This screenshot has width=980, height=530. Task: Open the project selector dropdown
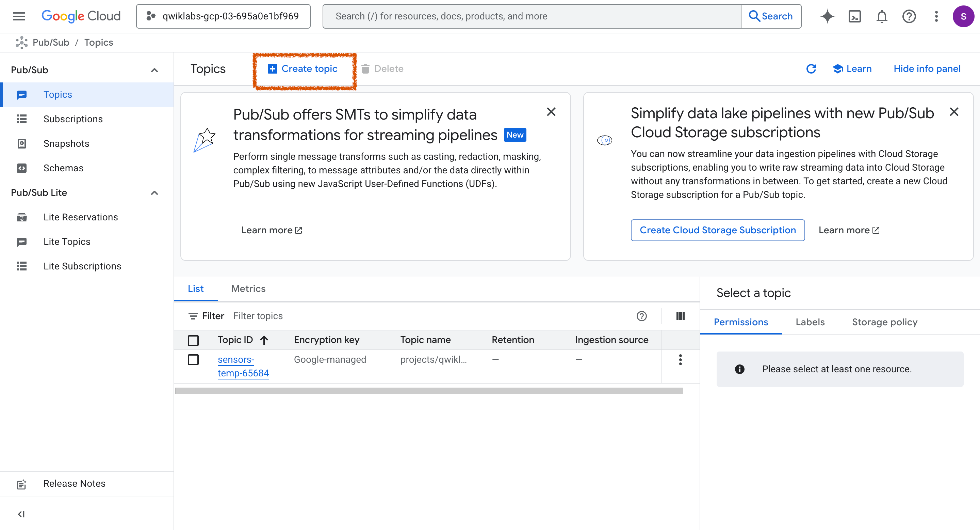(x=223, y=16)
